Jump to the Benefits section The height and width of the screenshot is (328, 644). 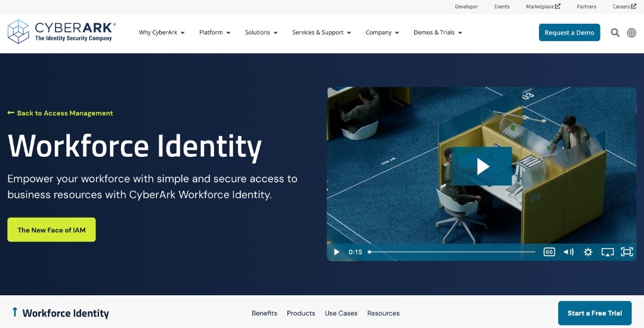click(265, 313)
